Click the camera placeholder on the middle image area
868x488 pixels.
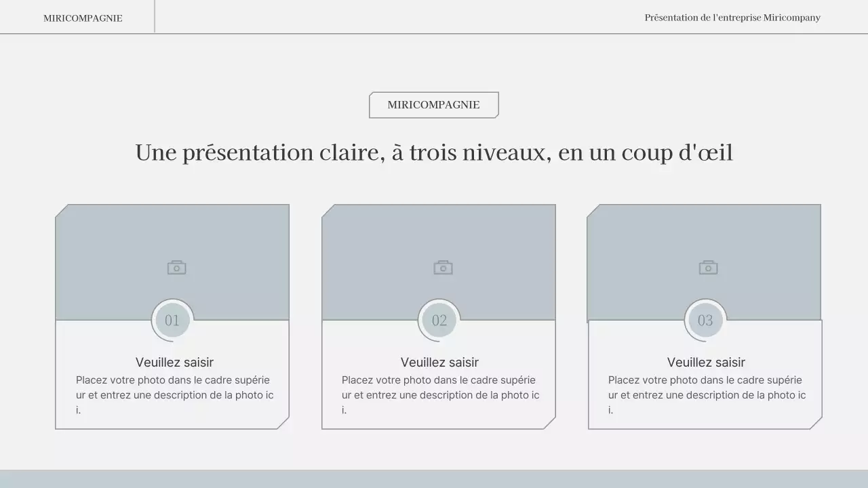443,266
